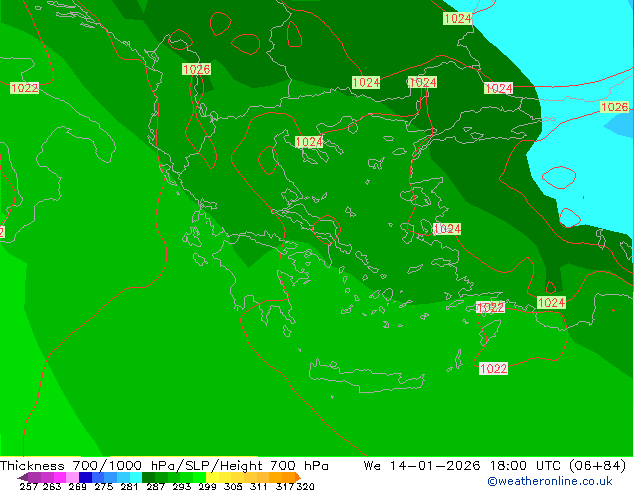Viewport: 634px width, 490px height.
Task: Click the purple arrow at legend's left end
Action: point(23,478)
